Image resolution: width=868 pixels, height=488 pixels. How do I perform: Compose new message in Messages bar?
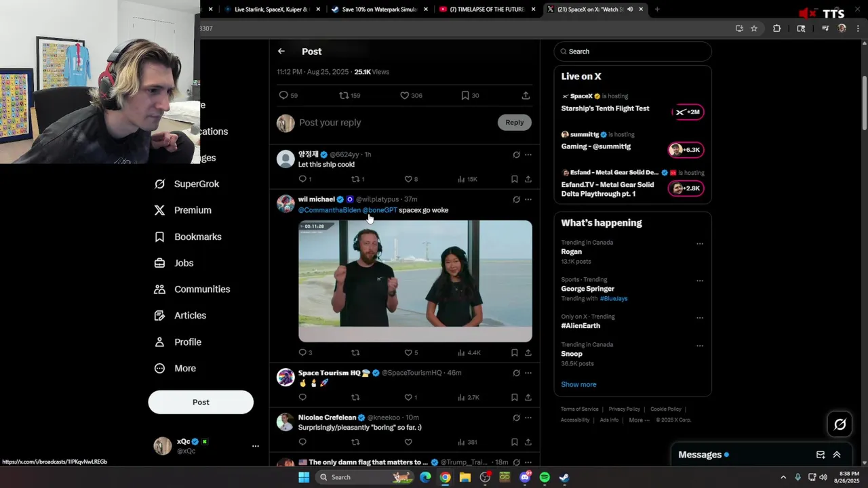point(821,455)
